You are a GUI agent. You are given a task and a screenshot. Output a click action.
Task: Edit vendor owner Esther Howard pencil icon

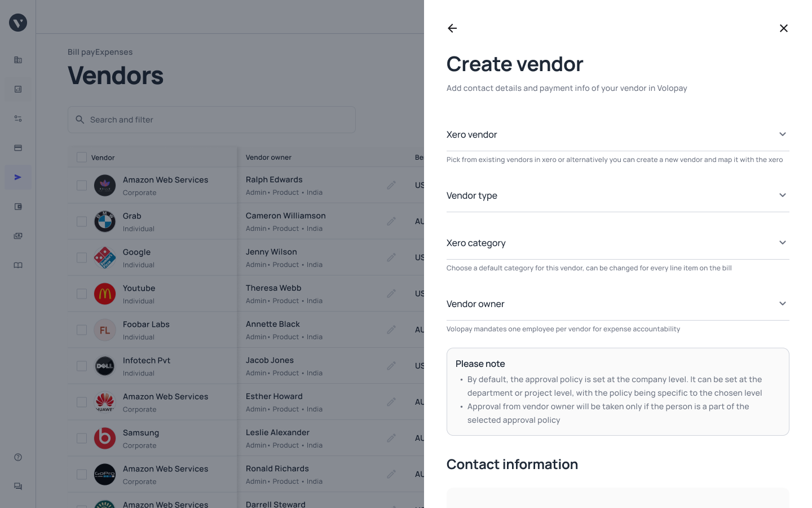click(391, 402)
